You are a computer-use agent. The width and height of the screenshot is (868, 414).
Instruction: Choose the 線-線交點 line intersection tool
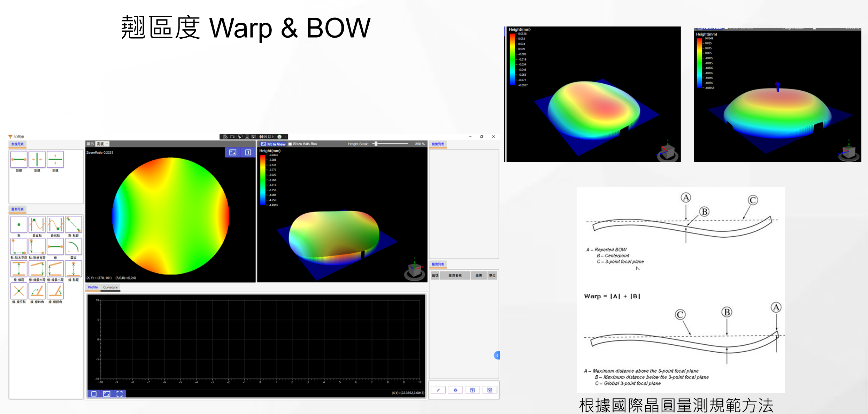pos(19,291)
